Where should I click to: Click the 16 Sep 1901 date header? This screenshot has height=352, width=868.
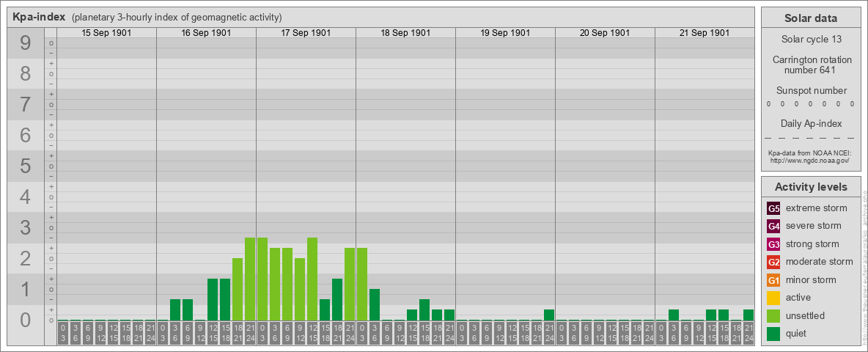[206, 33]
